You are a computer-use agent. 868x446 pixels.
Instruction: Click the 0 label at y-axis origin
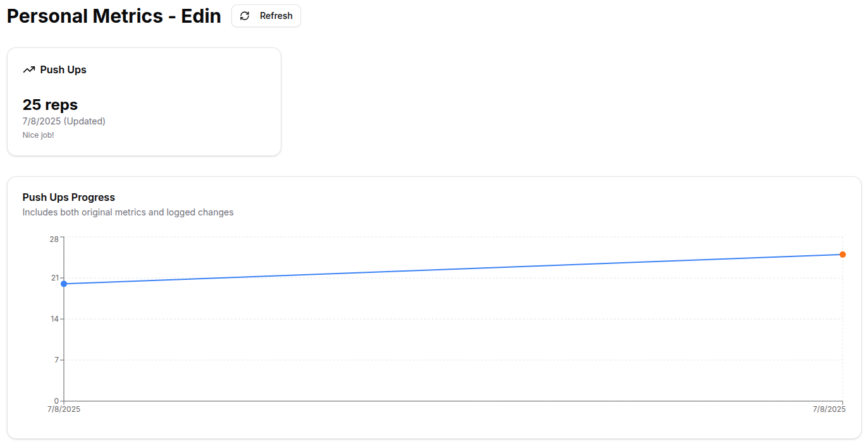[x=56, y=401]
